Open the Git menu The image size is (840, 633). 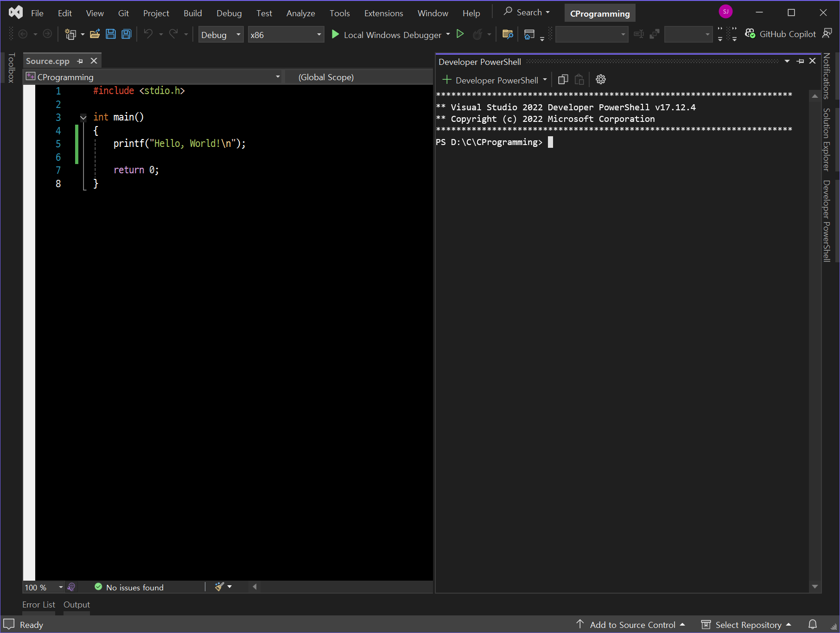(123, 13)
